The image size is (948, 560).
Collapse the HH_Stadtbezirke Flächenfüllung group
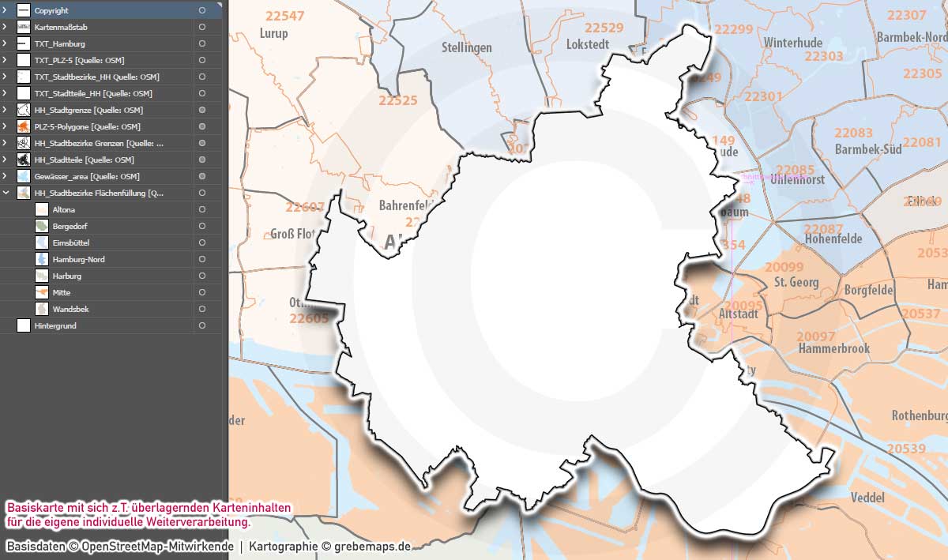[x=6, y=193]
